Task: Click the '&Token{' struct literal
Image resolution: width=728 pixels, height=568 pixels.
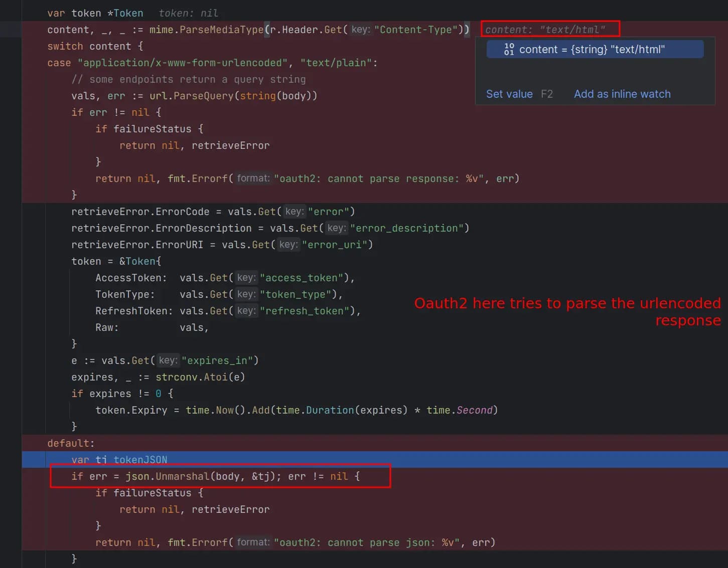Action: tap(140, 261)
